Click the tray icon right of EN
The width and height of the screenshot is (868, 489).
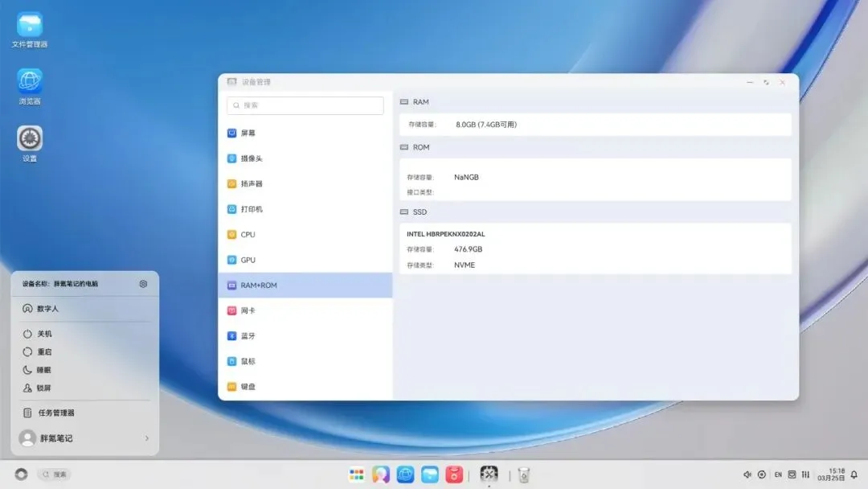792,475
